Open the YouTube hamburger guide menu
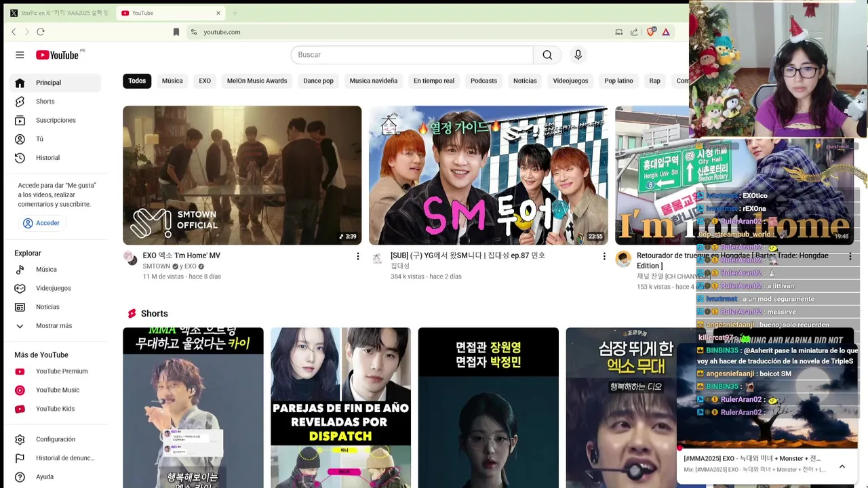Viewport: 868px width, 488px height. coord(20,55)
